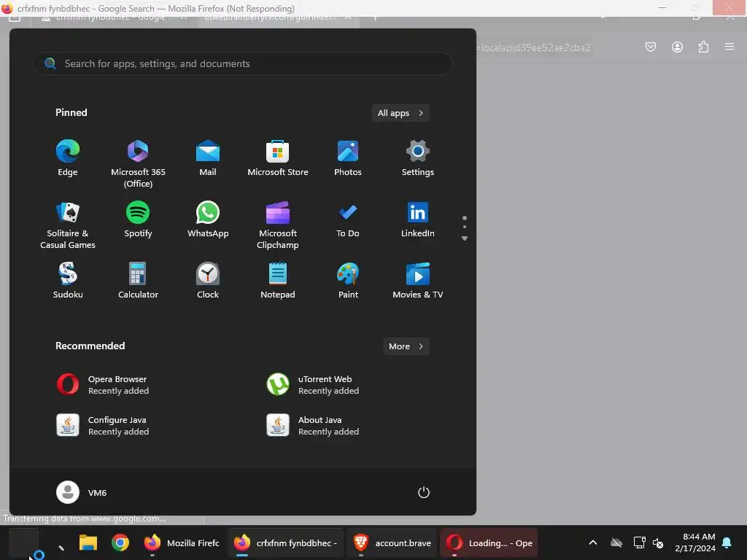This screenshot has width=747, height=560.
Task: Open Firefox application menu (hamburger)
Action: [729, 47]
